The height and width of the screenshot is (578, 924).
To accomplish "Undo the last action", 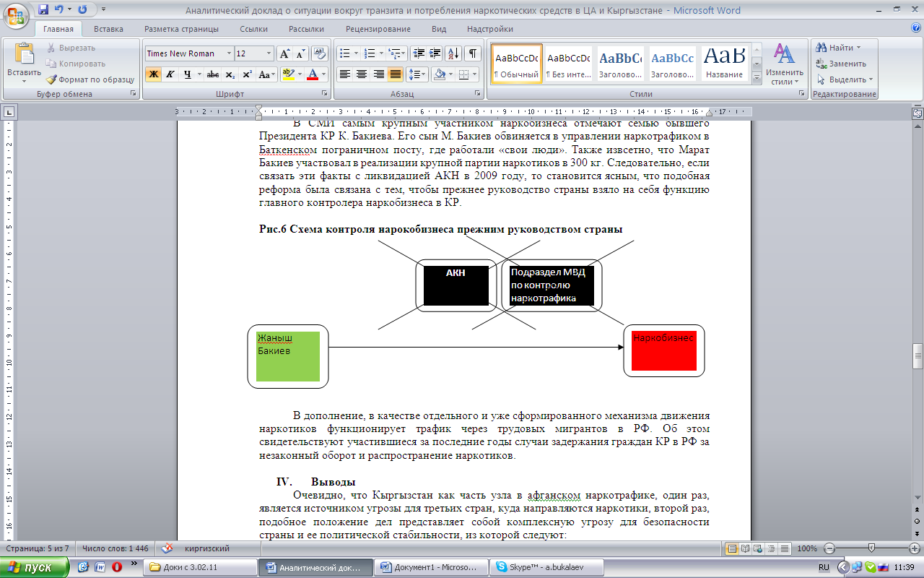I will coord(60,9).
